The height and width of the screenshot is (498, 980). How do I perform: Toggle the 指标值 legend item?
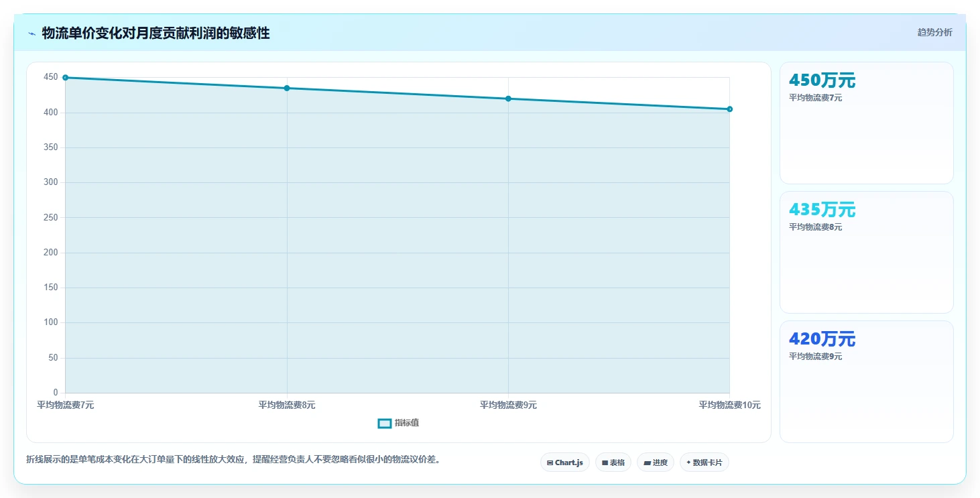(399, 423)
